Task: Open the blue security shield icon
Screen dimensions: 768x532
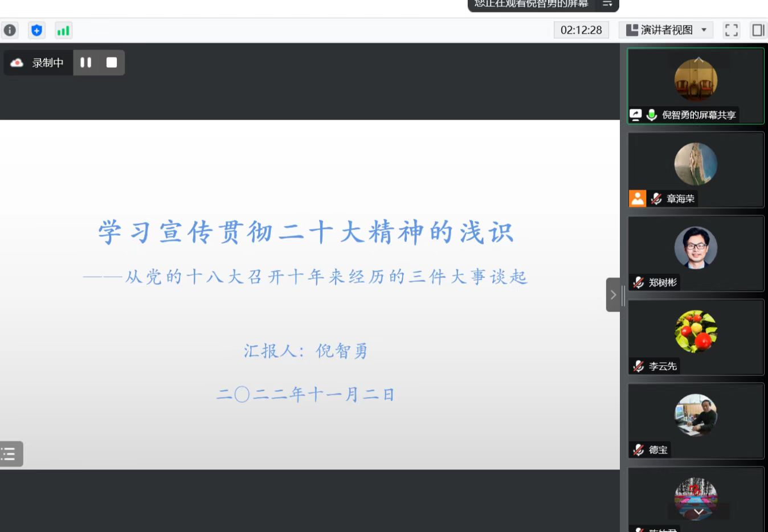Action: coord(36,30)
